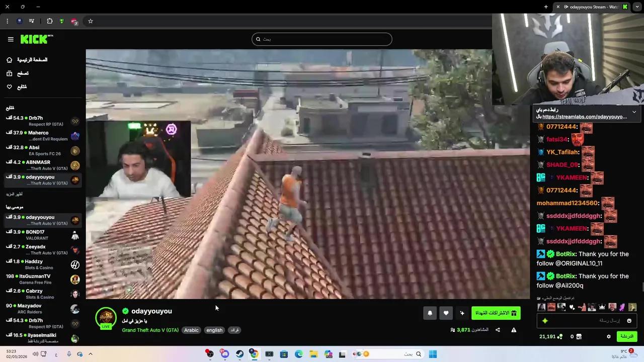This screenshot has height=362, width=644.
Task: Open the Windows Start button
Action: (x=433, y=354)
